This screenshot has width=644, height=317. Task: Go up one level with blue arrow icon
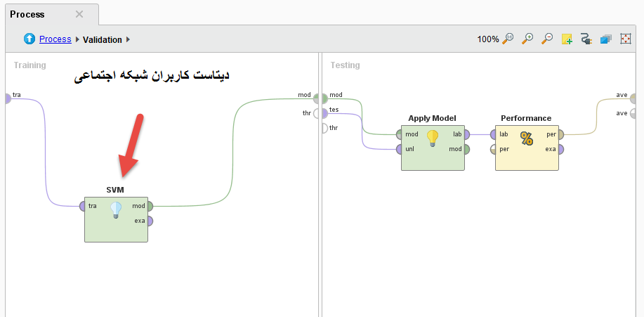[x=29, y=39]
